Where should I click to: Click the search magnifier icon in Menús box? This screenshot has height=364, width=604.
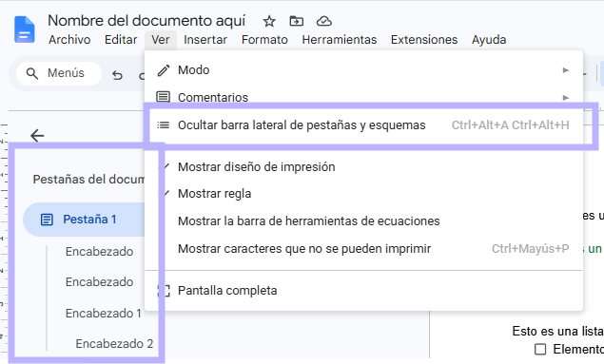point(32,73)
